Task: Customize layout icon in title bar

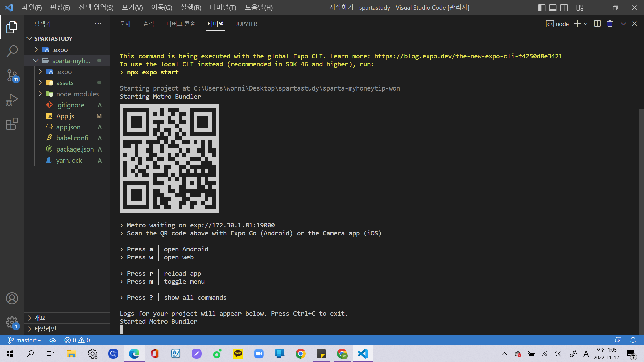Action: click(580, 8)
